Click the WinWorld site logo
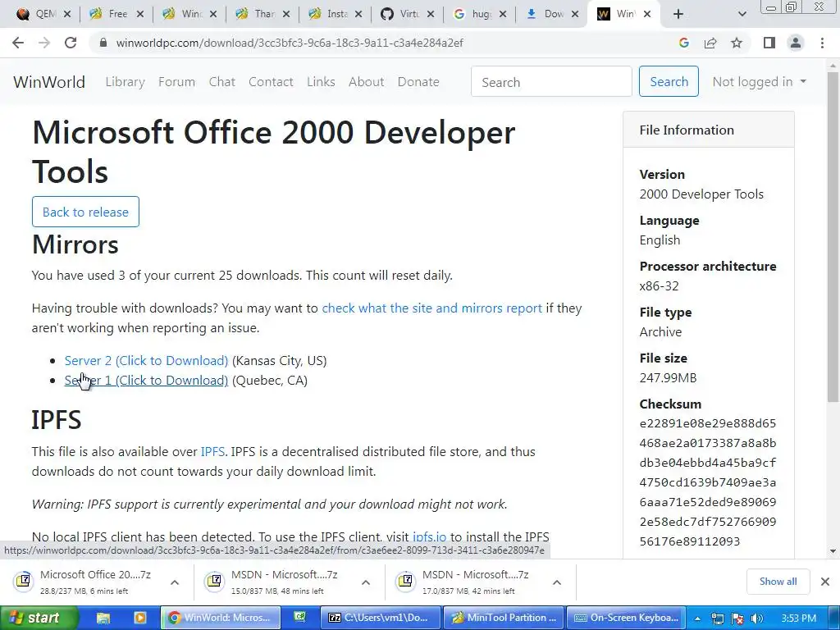Screen dimensions: 840x630 pos(49,82)
